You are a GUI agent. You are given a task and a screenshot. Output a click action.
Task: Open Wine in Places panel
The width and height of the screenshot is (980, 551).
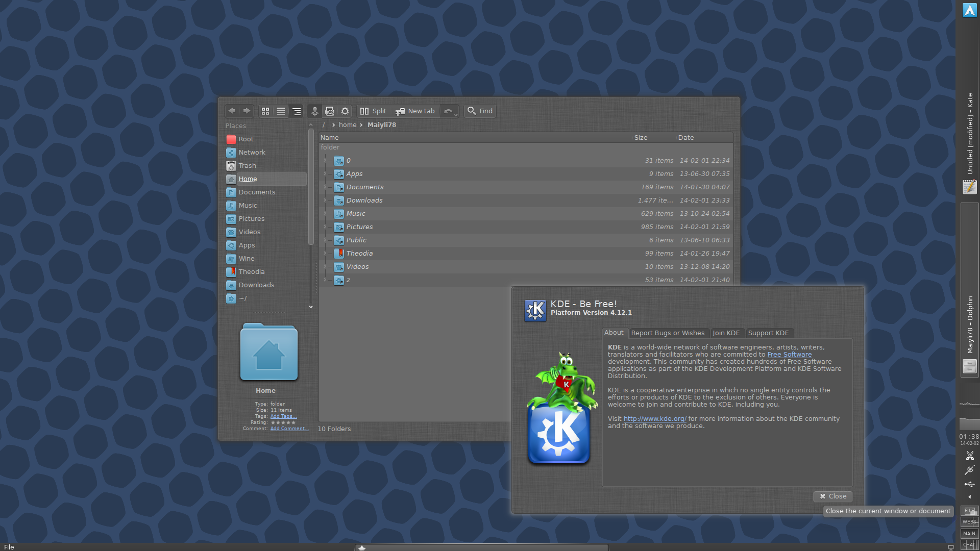[x=266, y=258]
